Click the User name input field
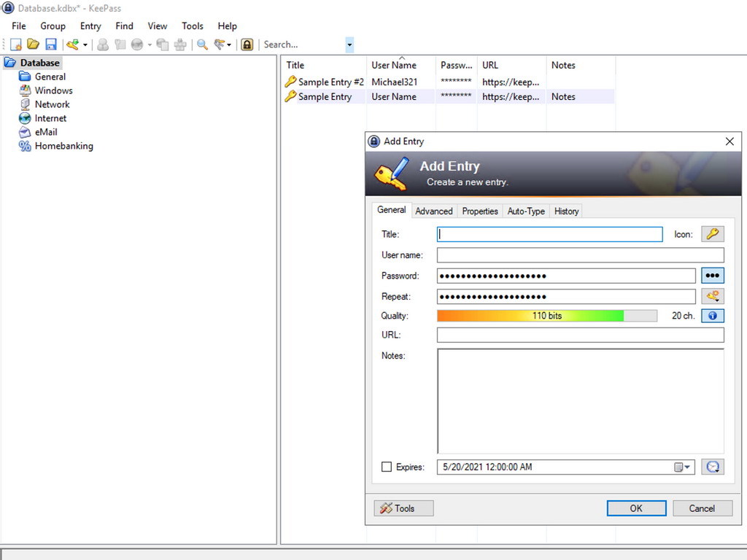747x560 pixels. 580,255
